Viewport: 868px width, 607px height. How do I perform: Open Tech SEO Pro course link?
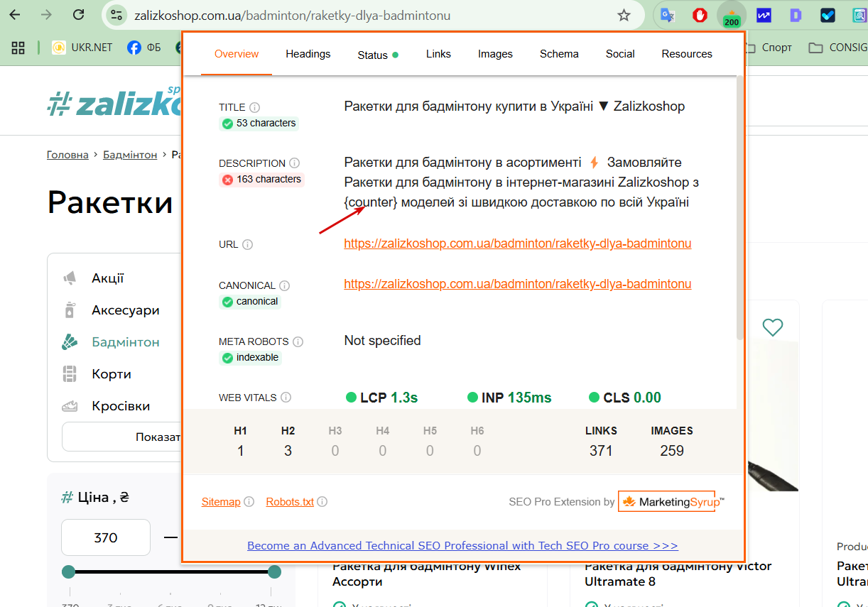pos(462,546)
